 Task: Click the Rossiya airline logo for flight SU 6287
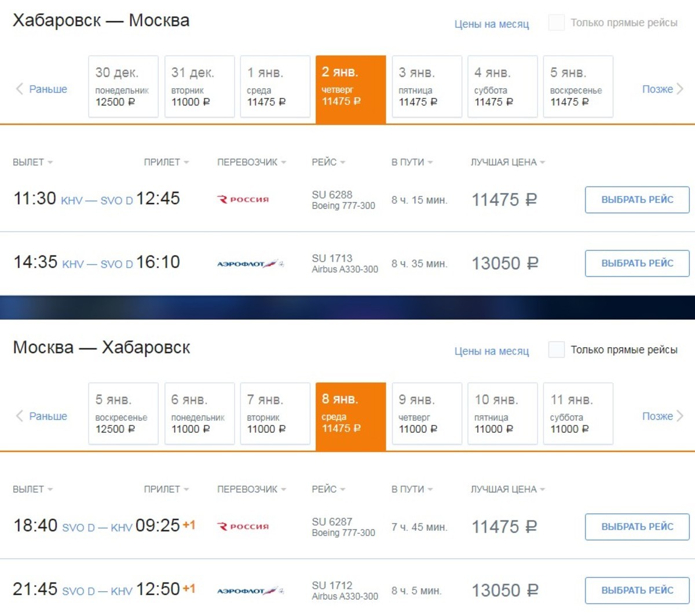tap(243, 526)
